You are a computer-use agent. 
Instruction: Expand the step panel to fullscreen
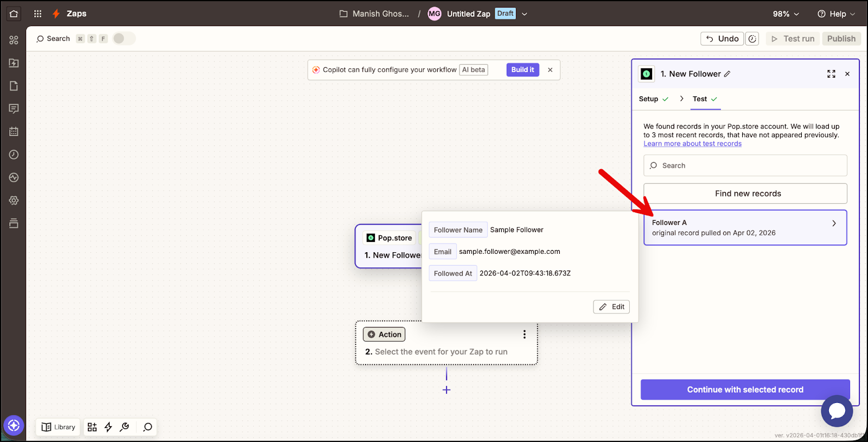click(831, 74)
